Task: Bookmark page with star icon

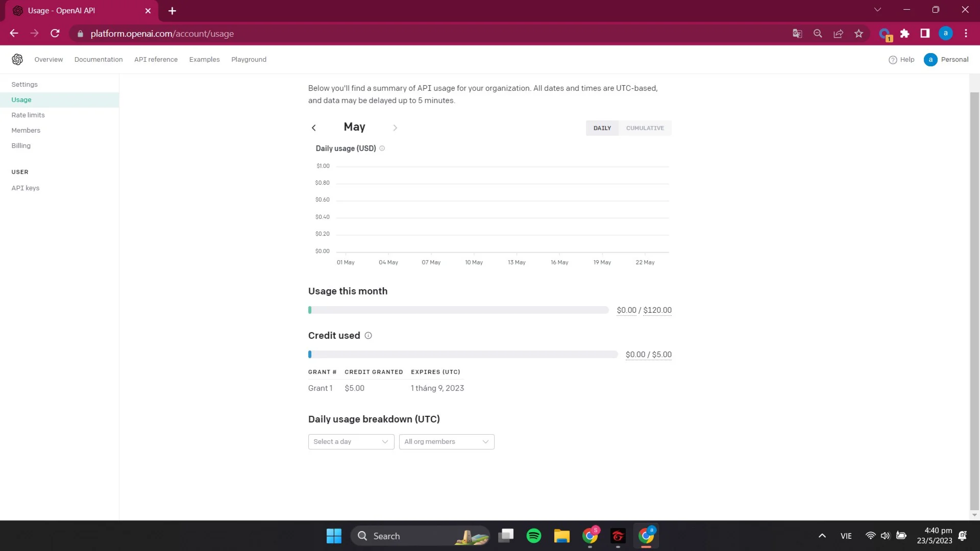Action: [x=859, y=34]
